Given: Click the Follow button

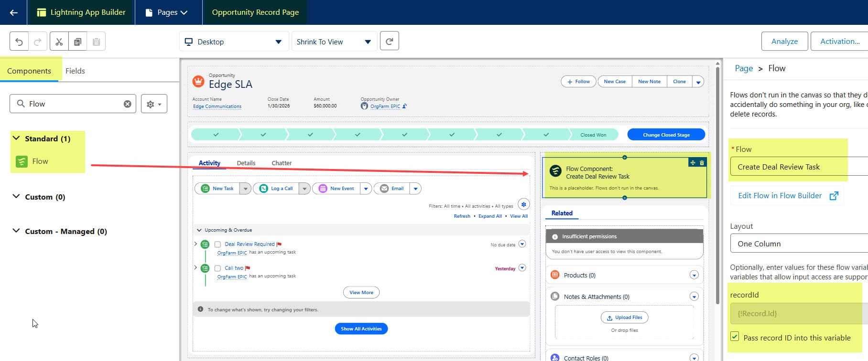Looking at the screenshot, I should [x=578, y=82].
